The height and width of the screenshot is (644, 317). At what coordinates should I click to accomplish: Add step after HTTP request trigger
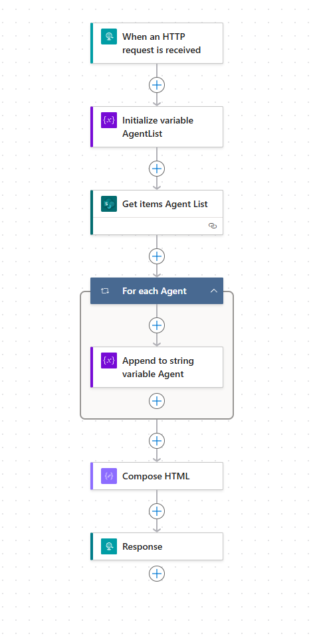click(x=157, y=85)
